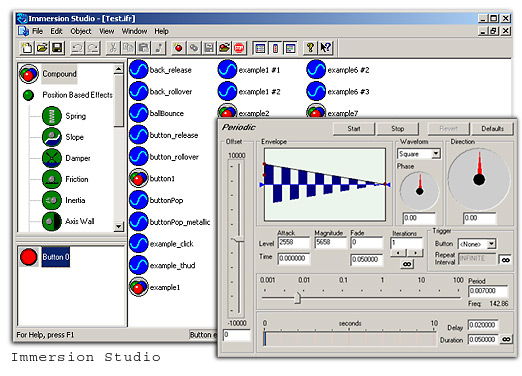Click the Period slider handle

coord(298,297)
